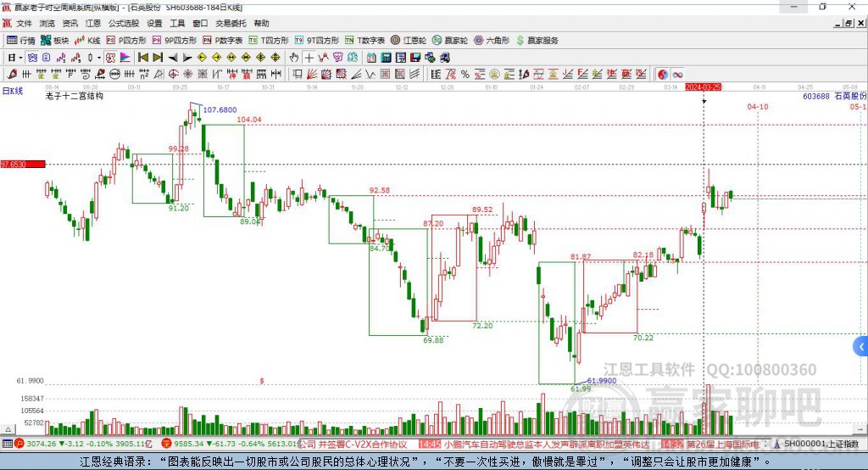Click the 日K线 label
868x470 pixels.
tap(13, 91)
